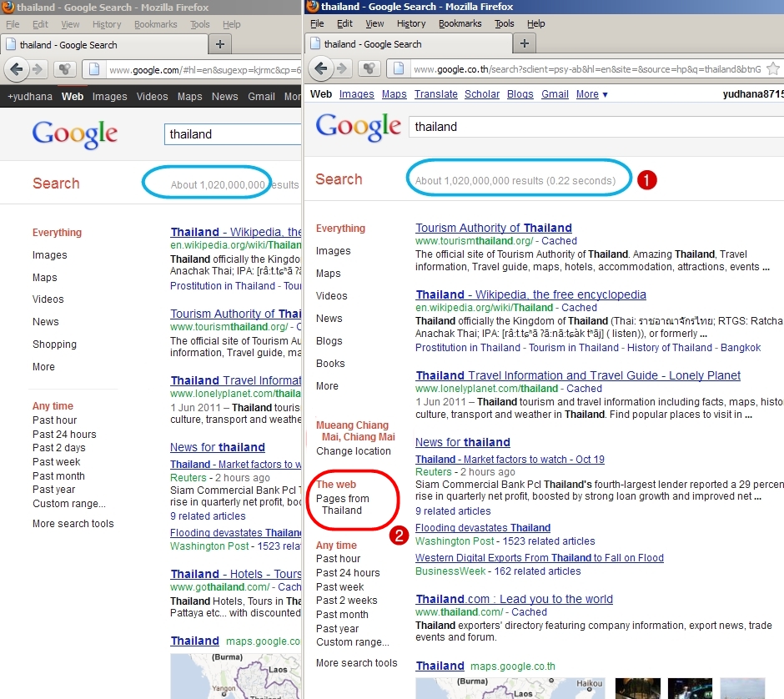Expand "More search tools" options
The width and height of the screenshot is (784, 699).
tap(357, 663)
